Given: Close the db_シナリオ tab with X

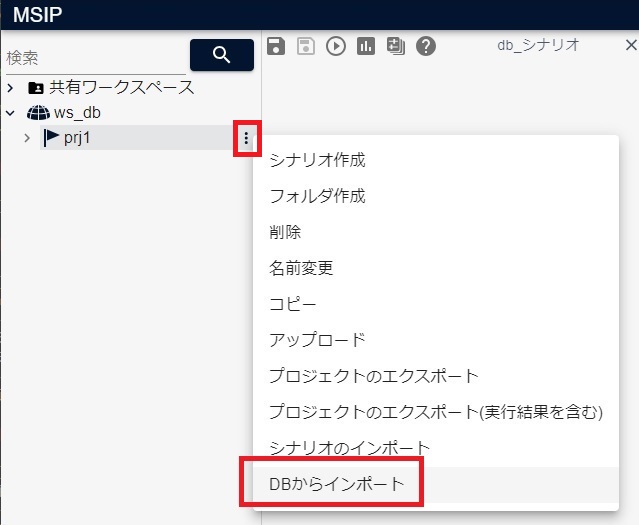Looking at the screenshot, I should [630, 45].
